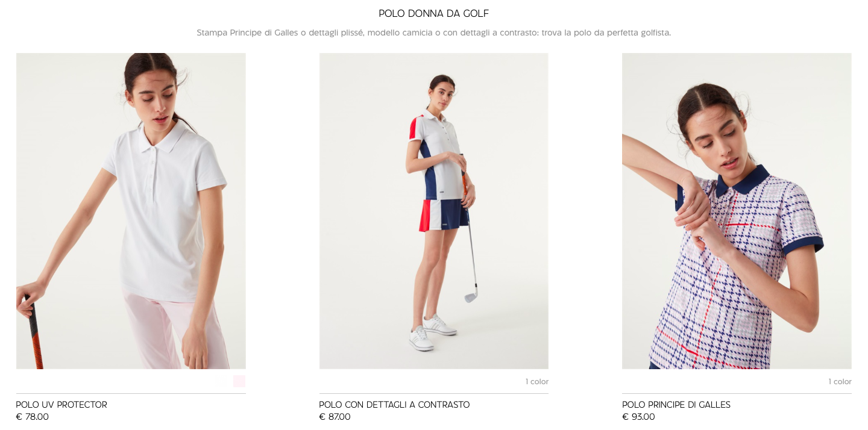The width and height of the screenshot is (868, 430).
Task: Click the € 78.00 price
Action: pos(33,417)
